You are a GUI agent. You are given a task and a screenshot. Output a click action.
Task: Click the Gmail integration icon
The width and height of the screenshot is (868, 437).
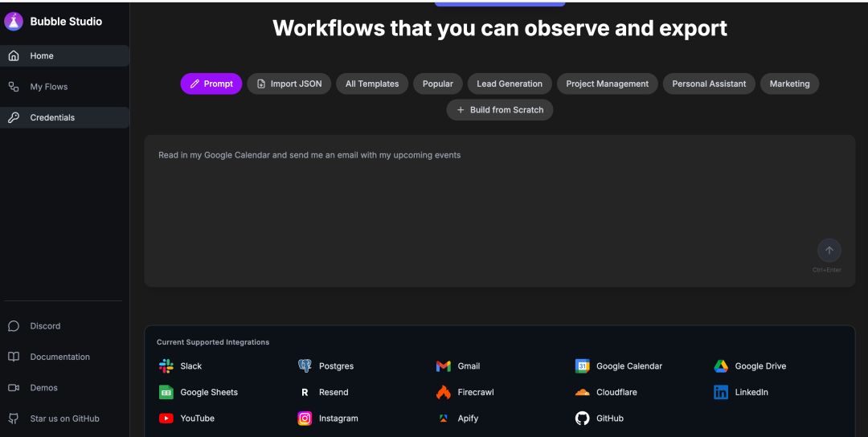click(x=444, y=366)
